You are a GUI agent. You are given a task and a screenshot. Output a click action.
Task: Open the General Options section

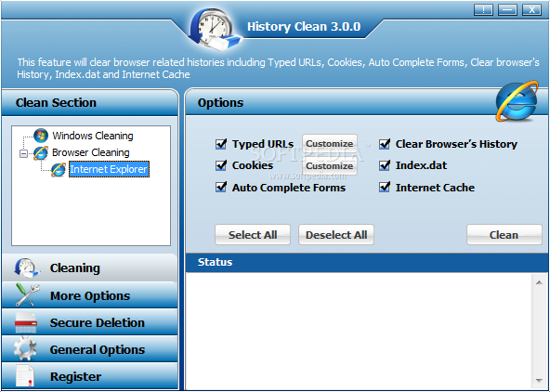click(x=89, y=349)
